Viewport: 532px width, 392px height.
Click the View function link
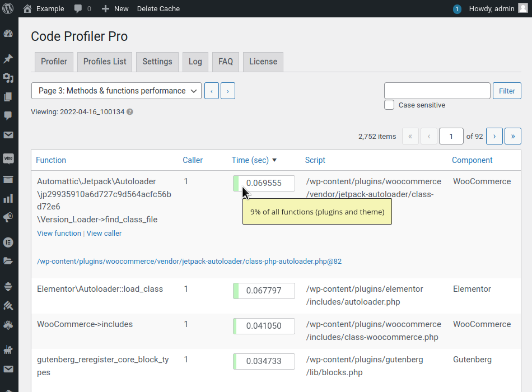(59, 233)
